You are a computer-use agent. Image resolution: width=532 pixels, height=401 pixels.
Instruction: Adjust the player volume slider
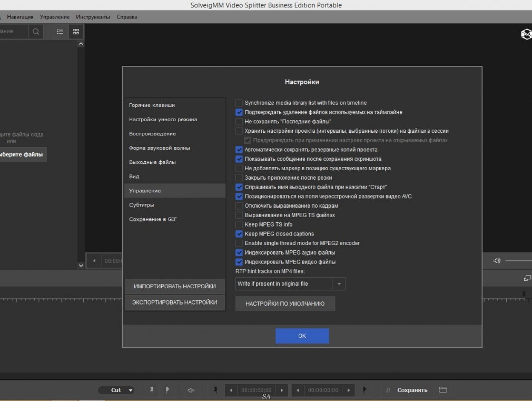pos(518,261)
